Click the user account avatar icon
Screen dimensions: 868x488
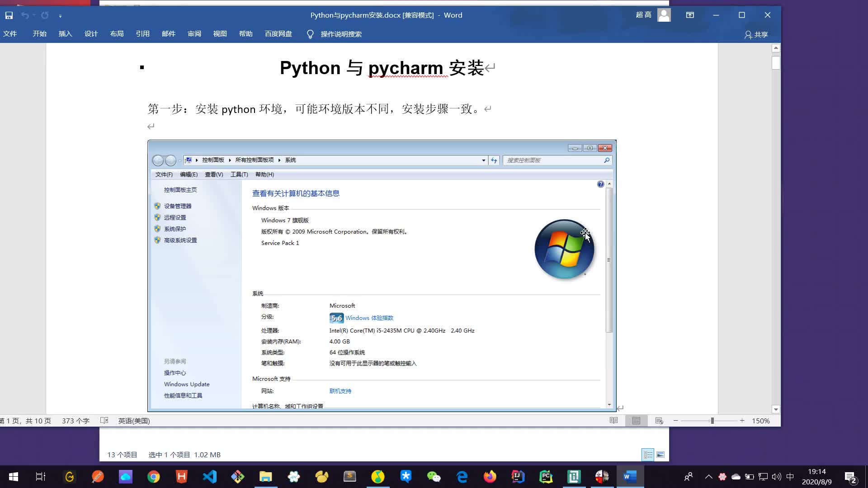click(664, 15)
